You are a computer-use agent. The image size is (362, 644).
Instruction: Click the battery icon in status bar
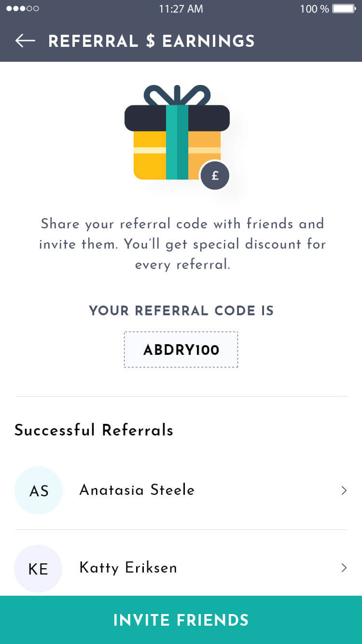344,9
